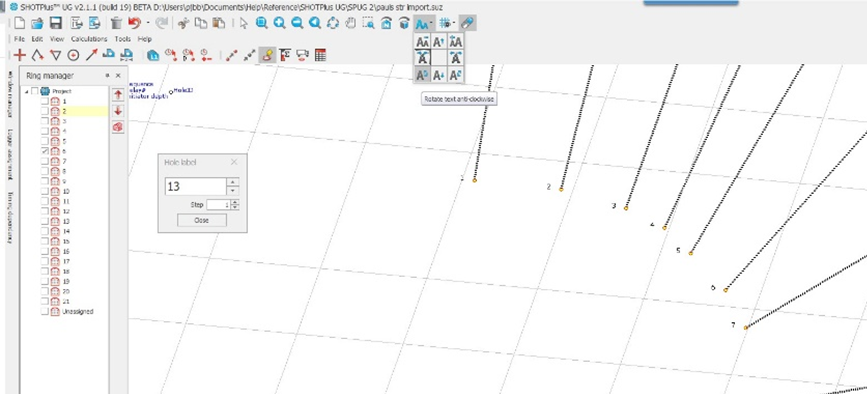Open the Calculations menu
The height and width of the screenshot is (394, 867).
click(89, 39)
